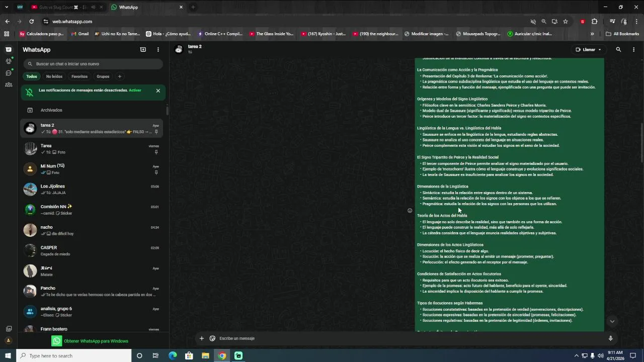Open the Online C++ Compiler bookmark
The width and height of the screenshot is (644, 362).
220,34
